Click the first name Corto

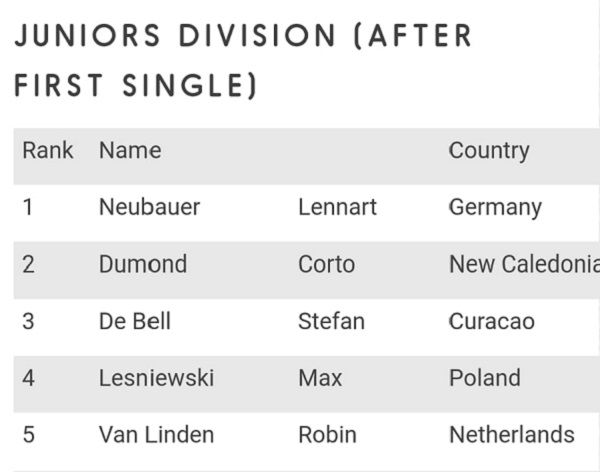pos(326,264)
